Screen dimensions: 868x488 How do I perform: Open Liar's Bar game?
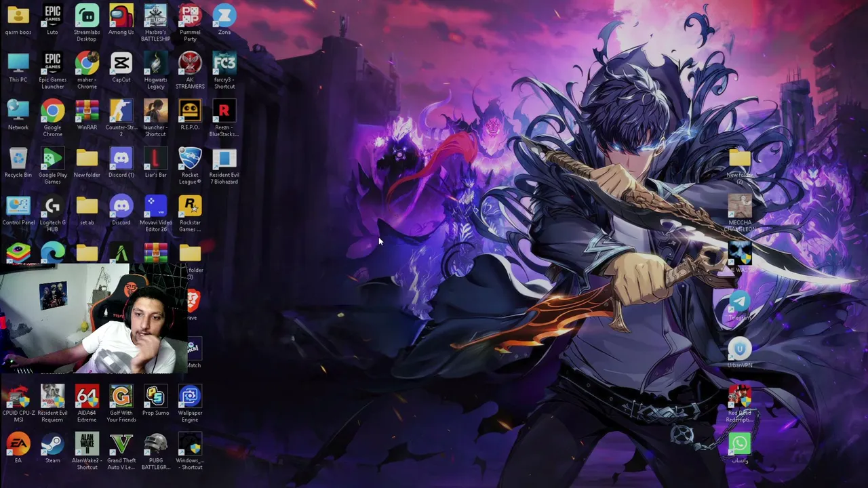[x=155, y=163]
